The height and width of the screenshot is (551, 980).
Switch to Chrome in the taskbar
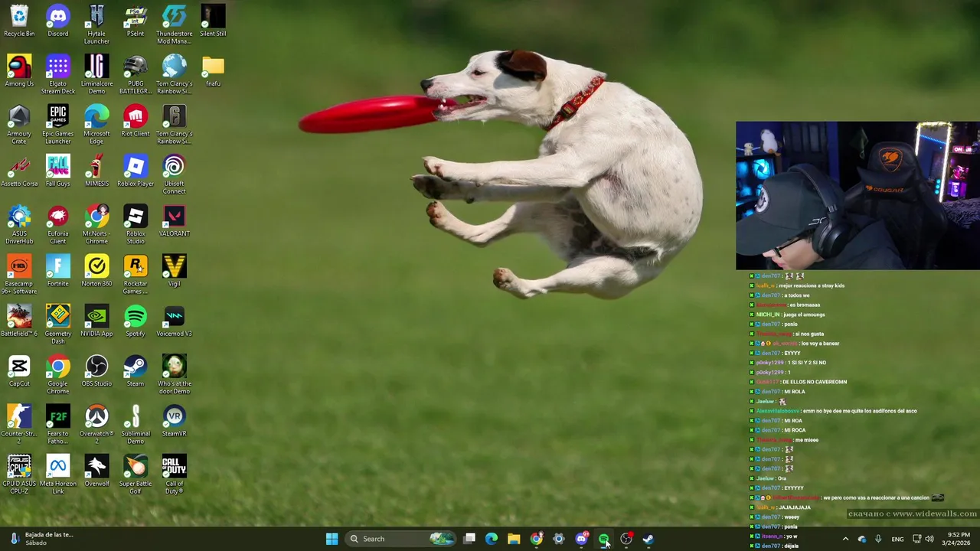(537, 539)
